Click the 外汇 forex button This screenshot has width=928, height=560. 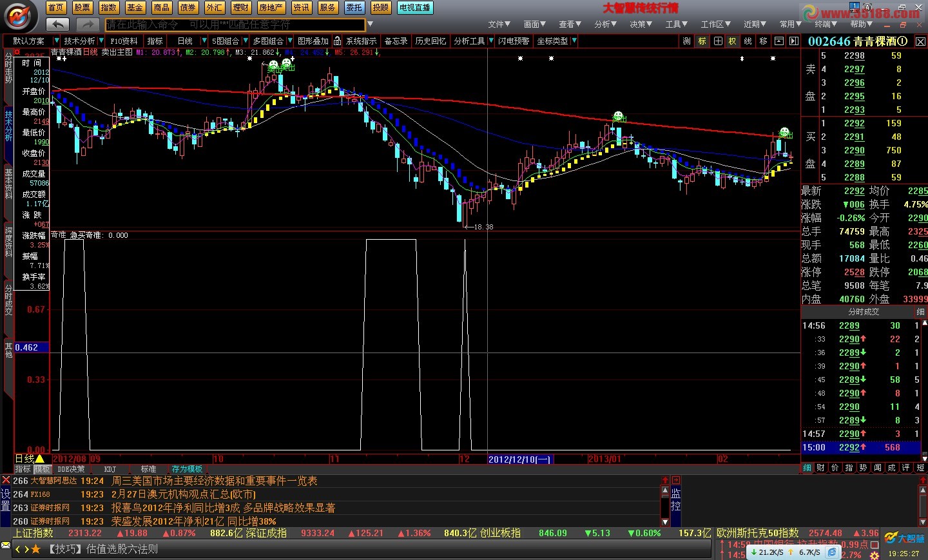[x=215, y=8]
